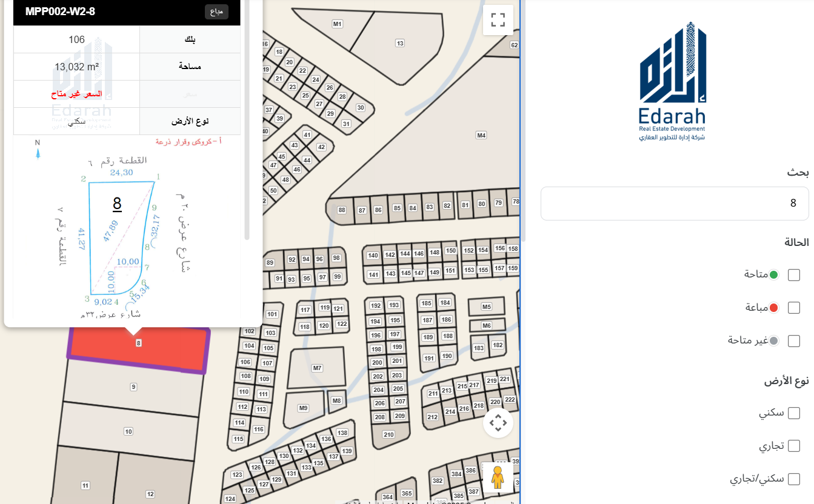Click the popup's vertical scrollbar
Image resolution: width=814 pixels, height=504 pixels.
pyautogui.click(x=247, y=121)
